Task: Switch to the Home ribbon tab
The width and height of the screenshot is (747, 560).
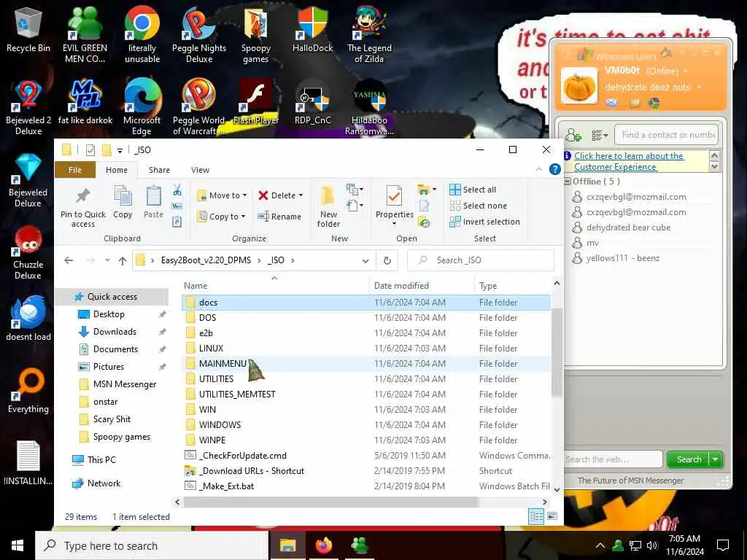Action: (x=117, y=170)
